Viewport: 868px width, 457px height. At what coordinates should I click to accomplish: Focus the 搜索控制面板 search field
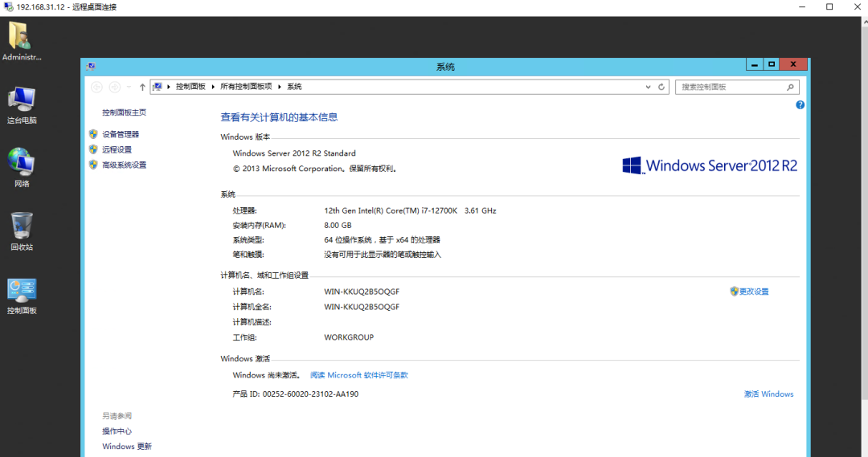[x=737, y=87]
